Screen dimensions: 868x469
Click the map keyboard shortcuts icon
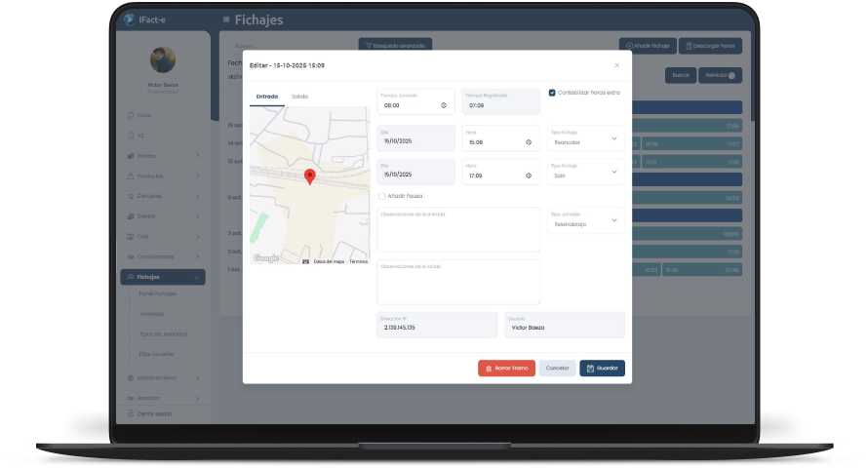305,261
